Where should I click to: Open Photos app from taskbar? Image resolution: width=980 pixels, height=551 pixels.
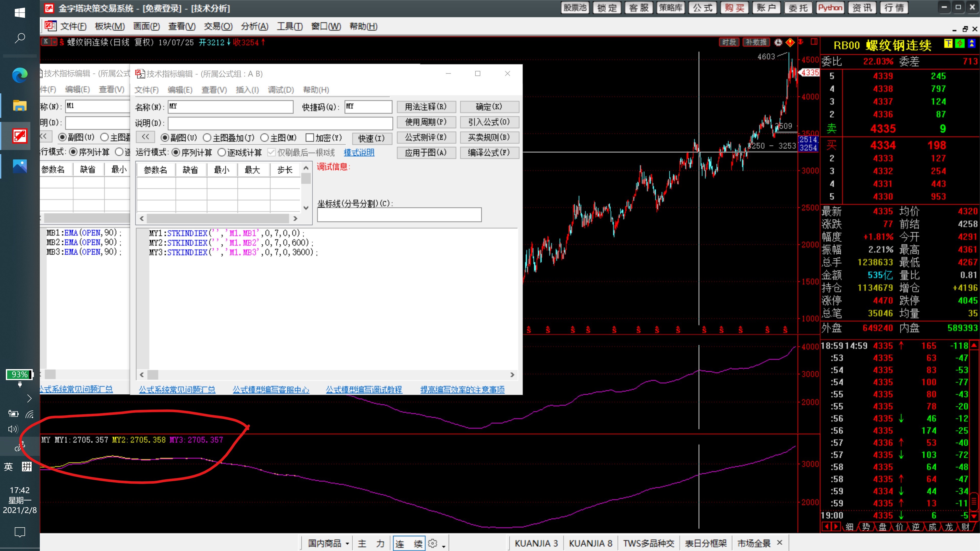pyautogui.click(x=20, y=166)
